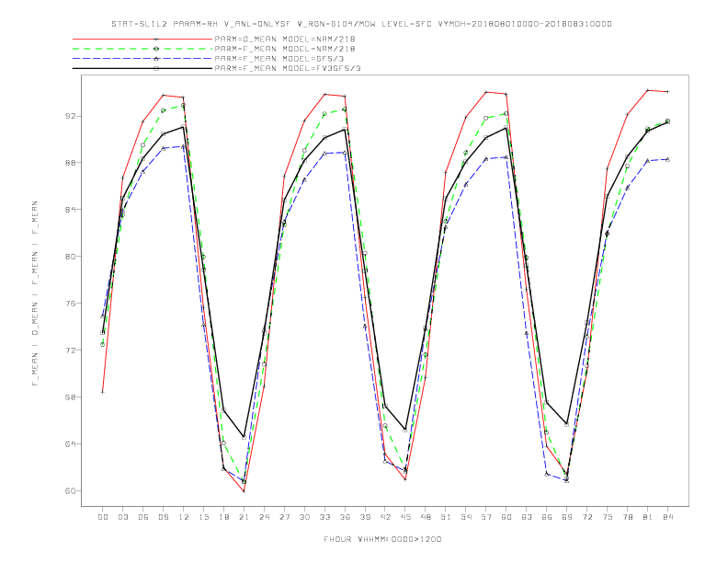Click y-axis tick label 80
The height and width of the screenshot is (563, 728).
70,257
